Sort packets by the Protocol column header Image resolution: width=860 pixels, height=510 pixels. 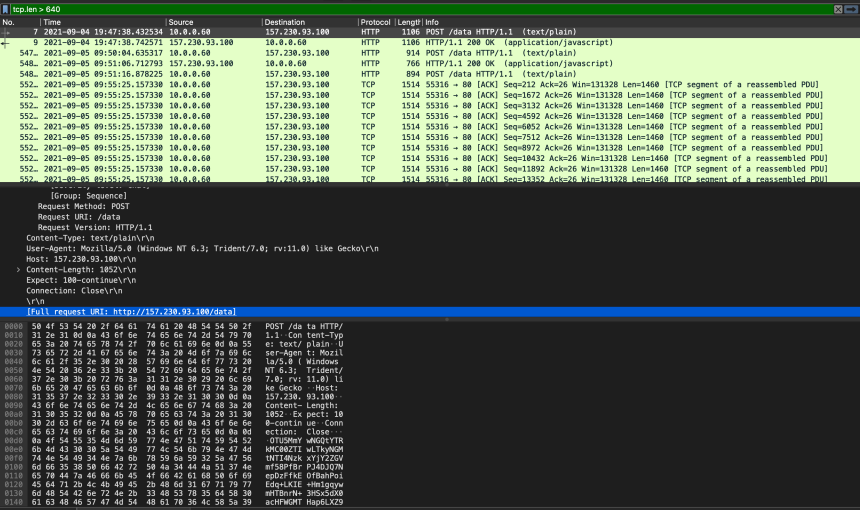click(x=376, y=22)
